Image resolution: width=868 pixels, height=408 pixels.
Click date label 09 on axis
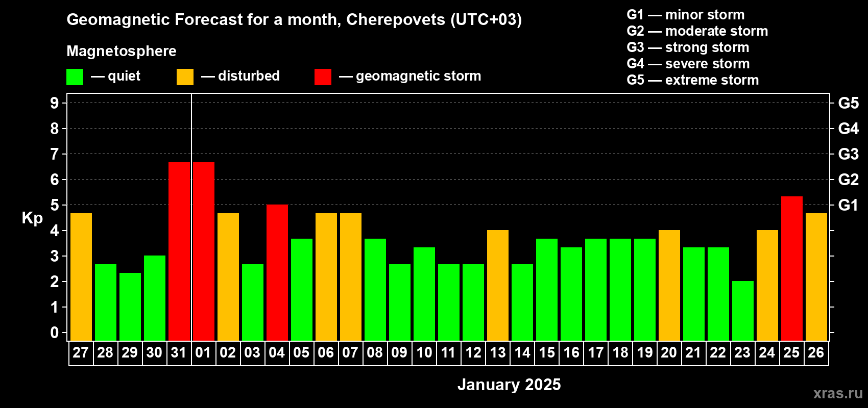pyautogui.click(x=399, y=353)
